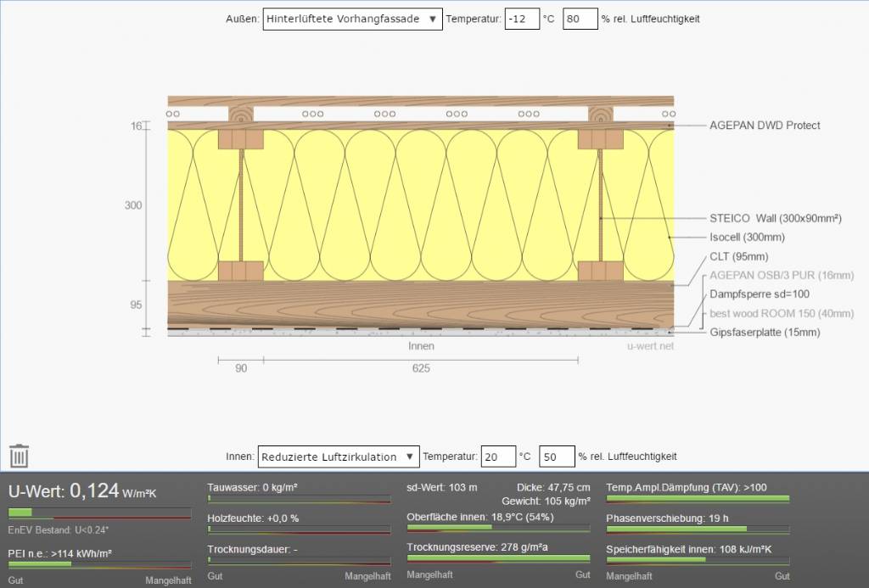Click the trash can delete icon
Viewport: 869px width, 588px height.
pos(20,456)
